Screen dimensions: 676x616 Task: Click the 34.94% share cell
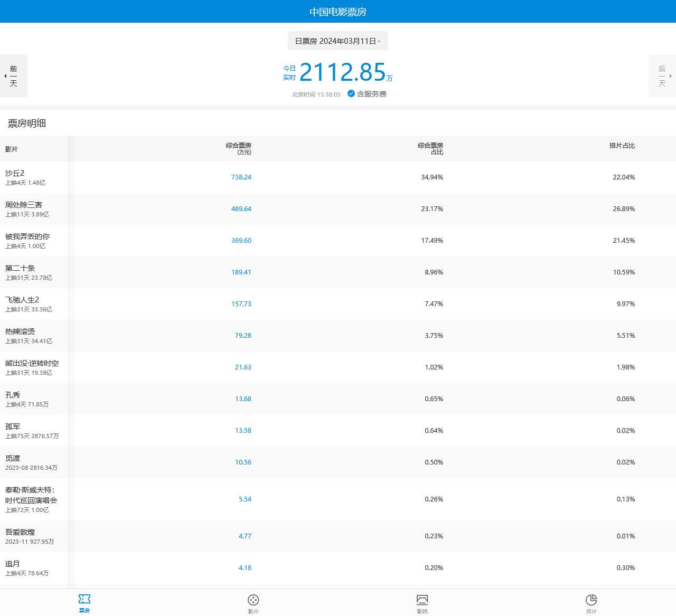[432, 177]
